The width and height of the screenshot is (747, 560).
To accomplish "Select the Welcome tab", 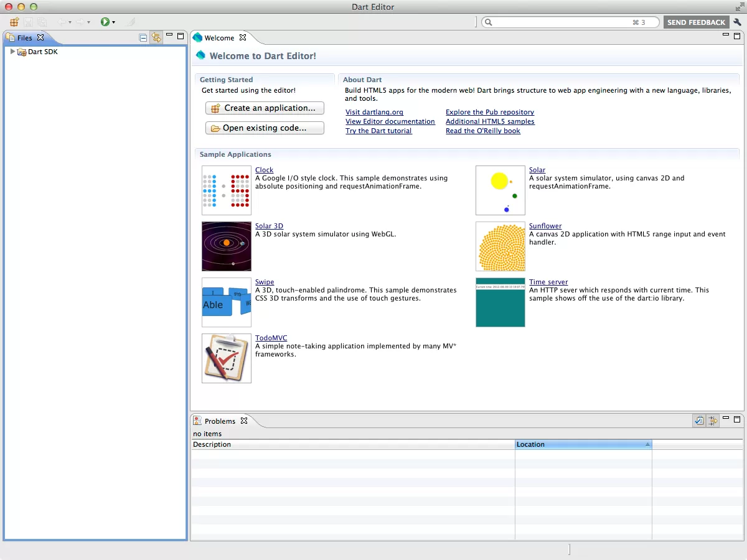I will coord(219,38).
